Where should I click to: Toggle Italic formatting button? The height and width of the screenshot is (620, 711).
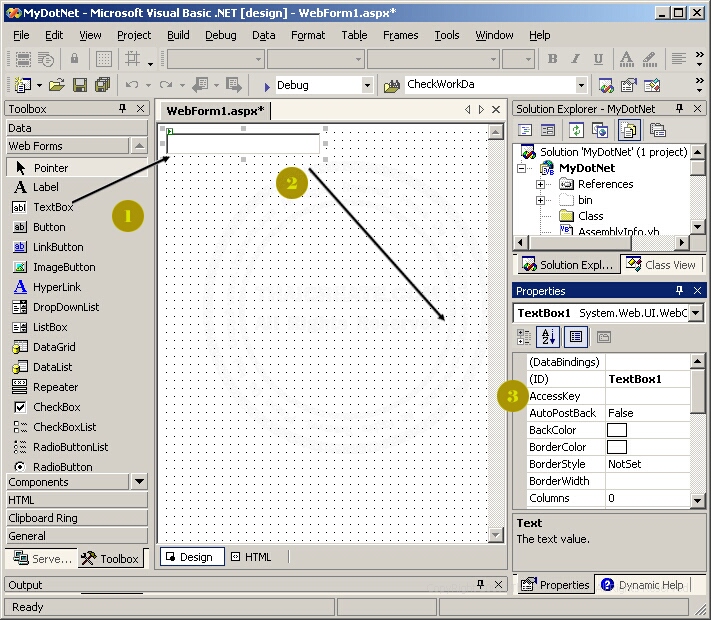(x=575, y=59)
